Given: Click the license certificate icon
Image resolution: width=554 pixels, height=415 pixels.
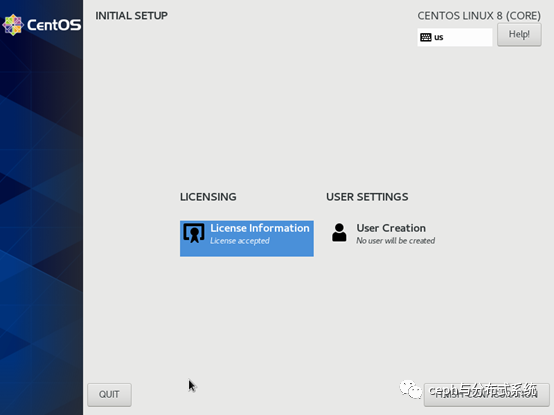Looking at the screenshot, I should tap(194, 233).
